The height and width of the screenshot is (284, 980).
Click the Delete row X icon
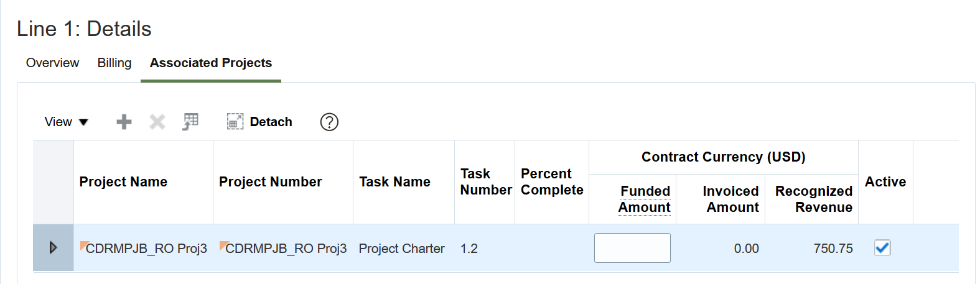157,122
